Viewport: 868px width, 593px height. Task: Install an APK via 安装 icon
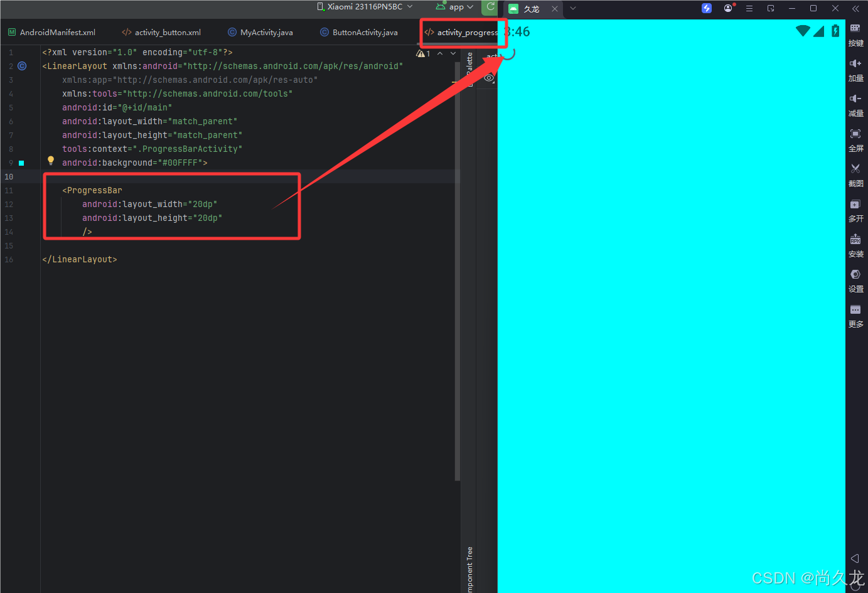855,245
